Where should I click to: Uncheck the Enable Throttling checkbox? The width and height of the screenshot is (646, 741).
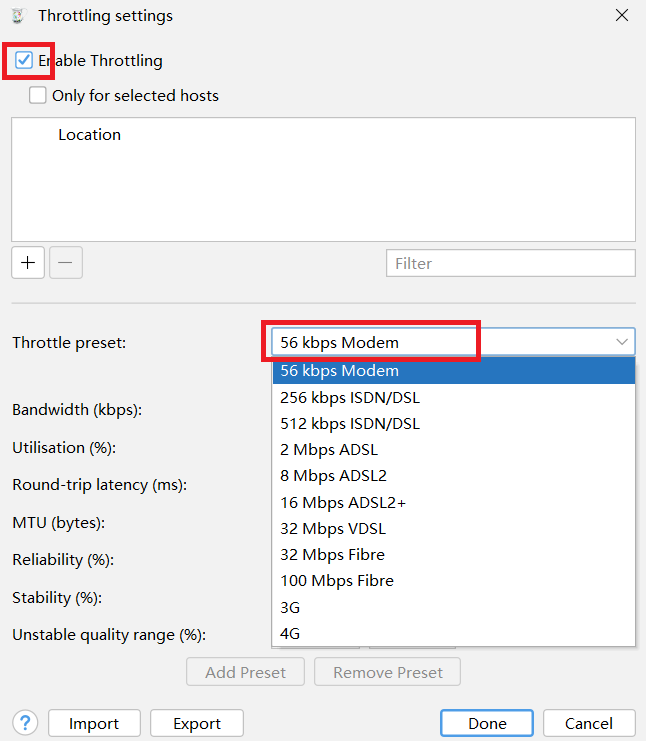click(24, 60)
